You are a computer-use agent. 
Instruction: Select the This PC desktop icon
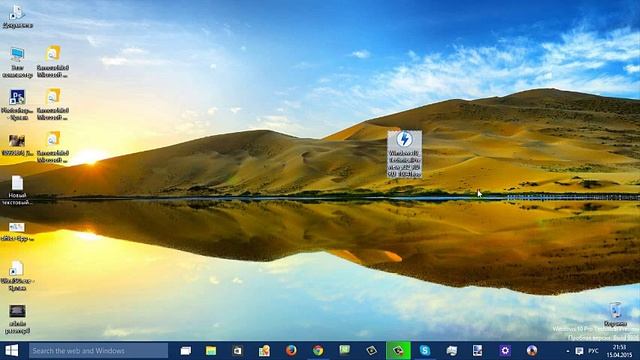tap(17, 62)
